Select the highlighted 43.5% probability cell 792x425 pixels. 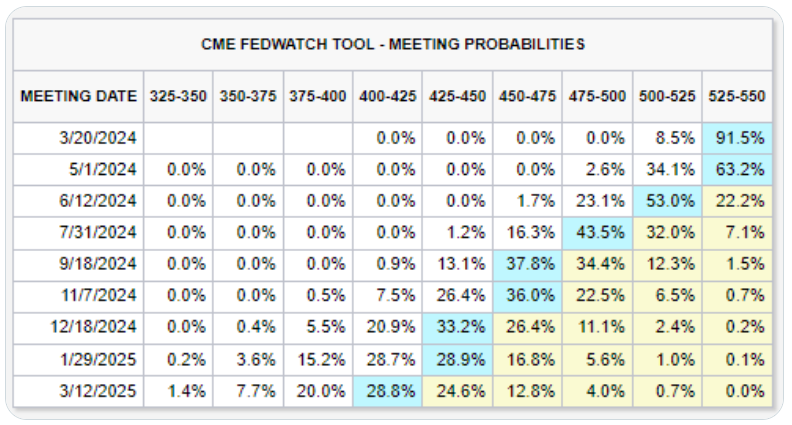point(597,230)
